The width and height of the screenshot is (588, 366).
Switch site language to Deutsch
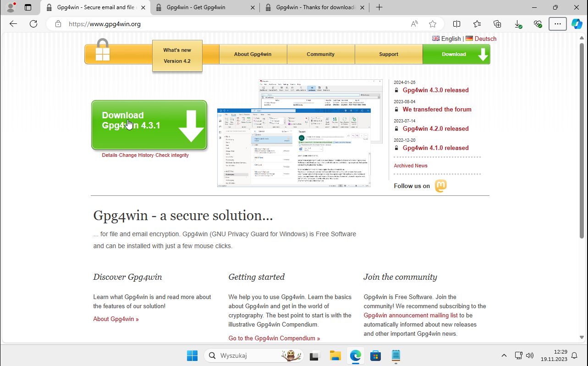pos(485,39)
